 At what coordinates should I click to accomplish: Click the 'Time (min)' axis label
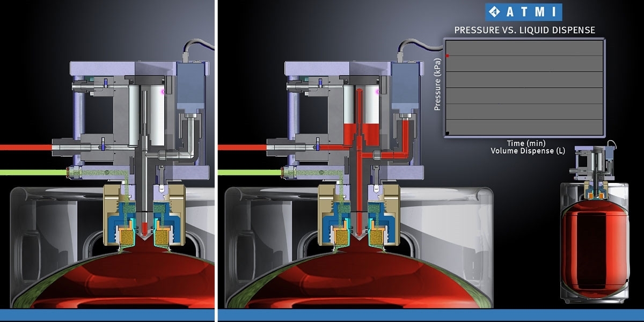[526, 143]
